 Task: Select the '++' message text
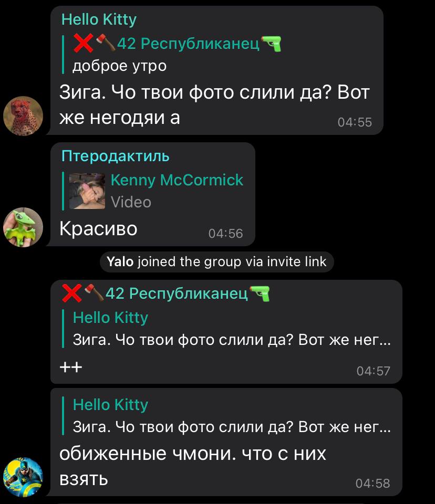pyautogui.click(x=71, y=367)
